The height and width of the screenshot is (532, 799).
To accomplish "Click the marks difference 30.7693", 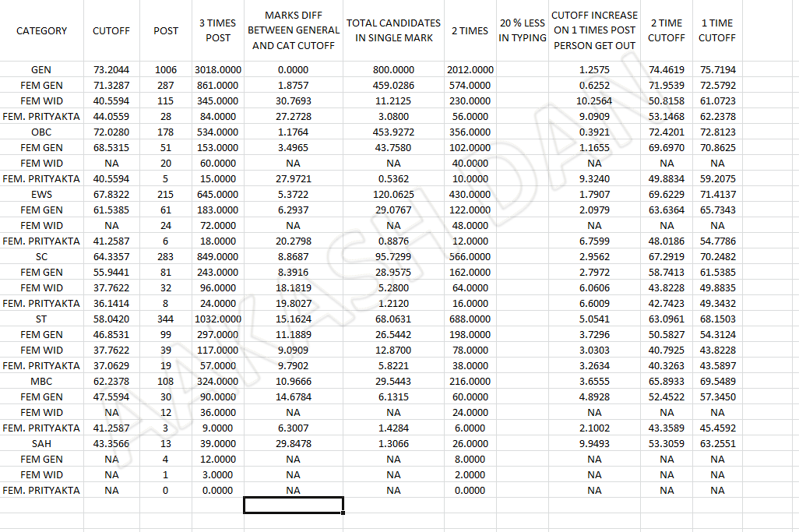I will (x=294, y=101).
